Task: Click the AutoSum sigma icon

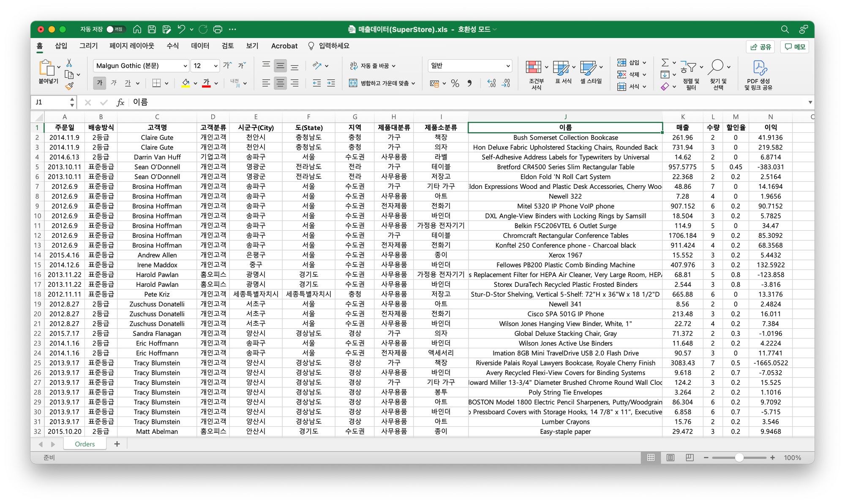Action: coord(665,63)
